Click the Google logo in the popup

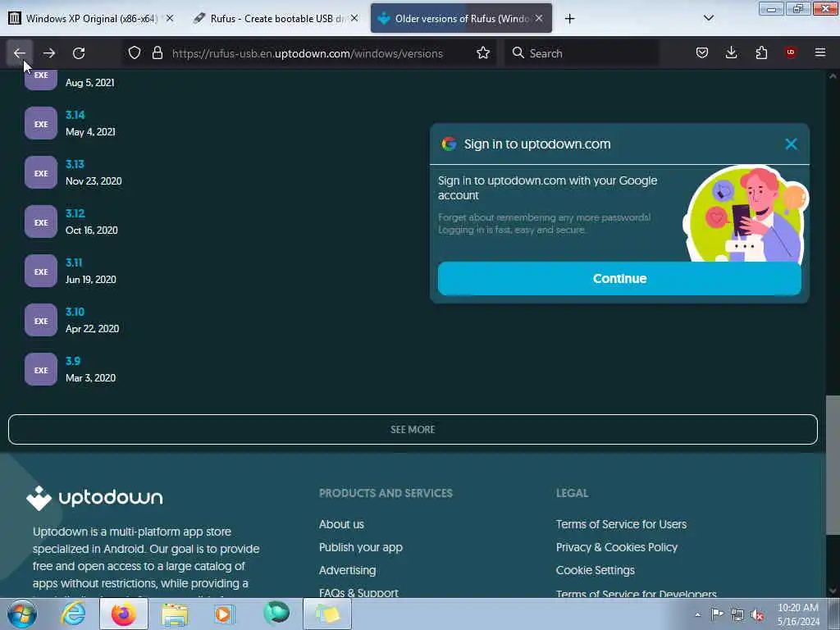[x=449, y=144]
